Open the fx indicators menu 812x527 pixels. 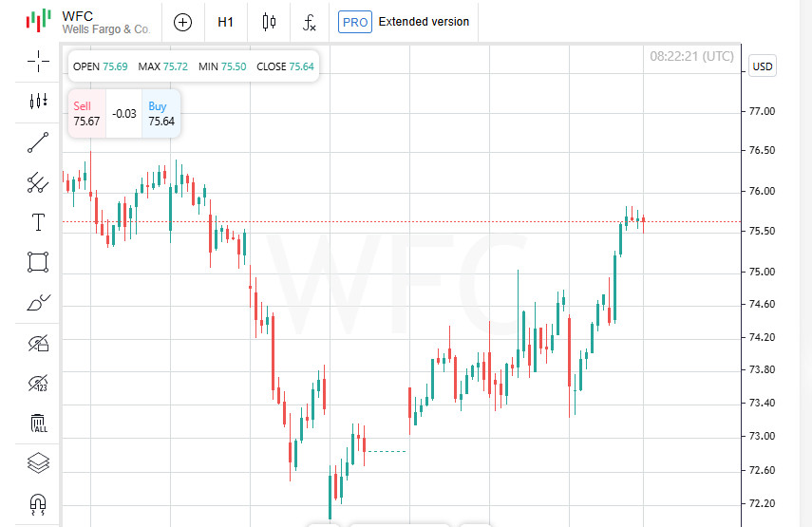point(310,22)
